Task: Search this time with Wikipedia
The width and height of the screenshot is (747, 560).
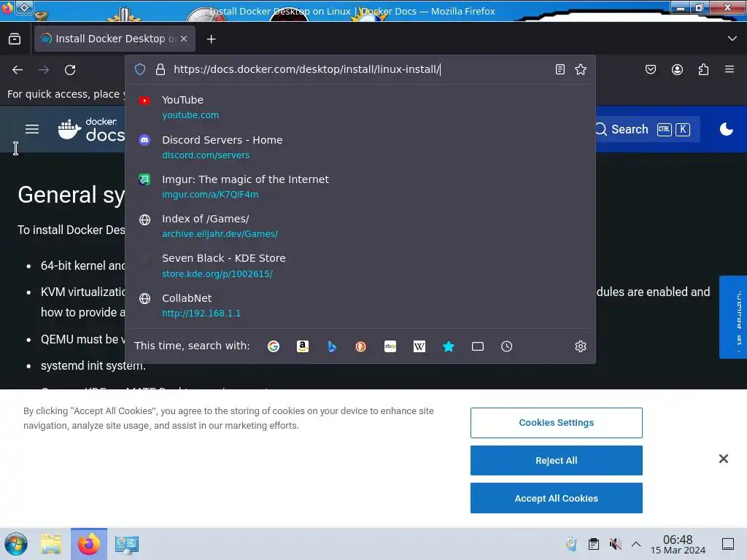Action: pyautogui.click(x=419, y=346)
